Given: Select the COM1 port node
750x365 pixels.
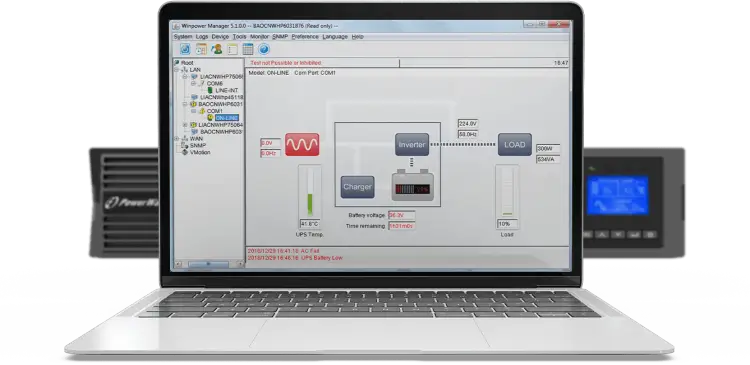Looking at the screenshot, I should [215, 111].
